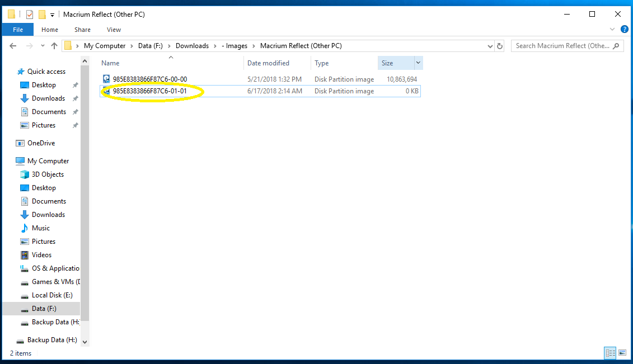
Task: Click the 0 KB size cell
Action: point(412,91)
